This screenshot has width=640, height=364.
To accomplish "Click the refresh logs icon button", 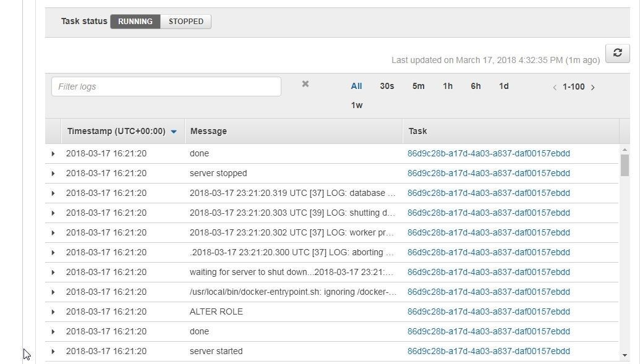I will [617, 53].
